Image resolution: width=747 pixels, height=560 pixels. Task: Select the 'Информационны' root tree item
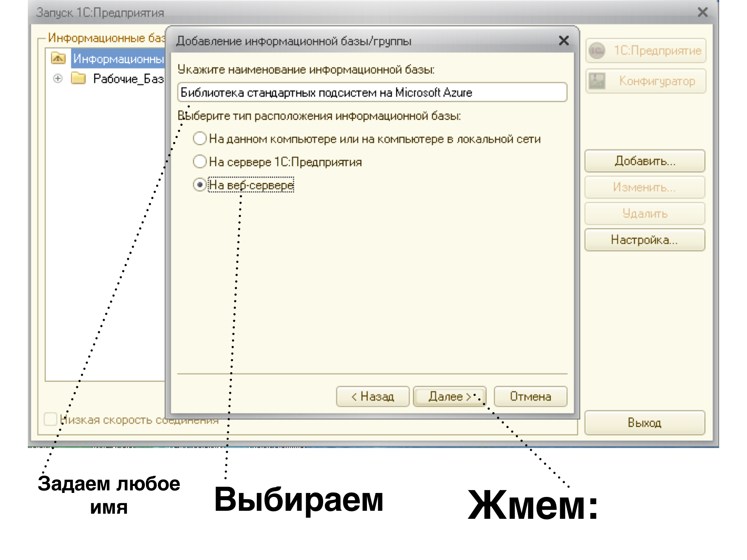pos(118,59)
